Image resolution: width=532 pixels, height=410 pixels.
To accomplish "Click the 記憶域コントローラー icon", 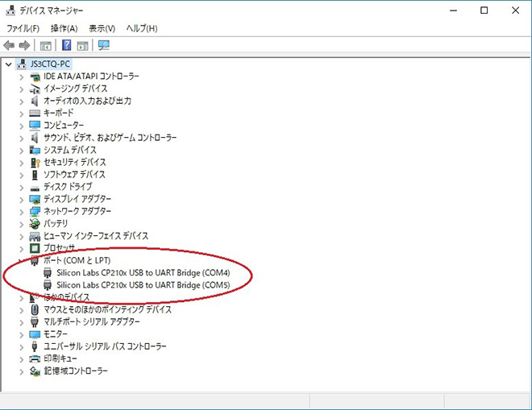I will point(35,371).
